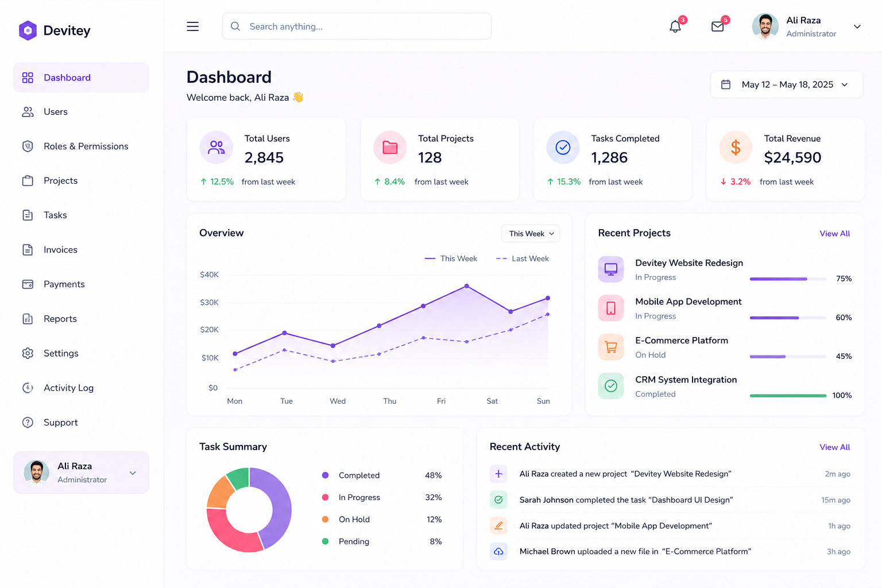This screenshot has width=882, height=588.
Task: Click the Total Users people icon
Action: point(216,148)
